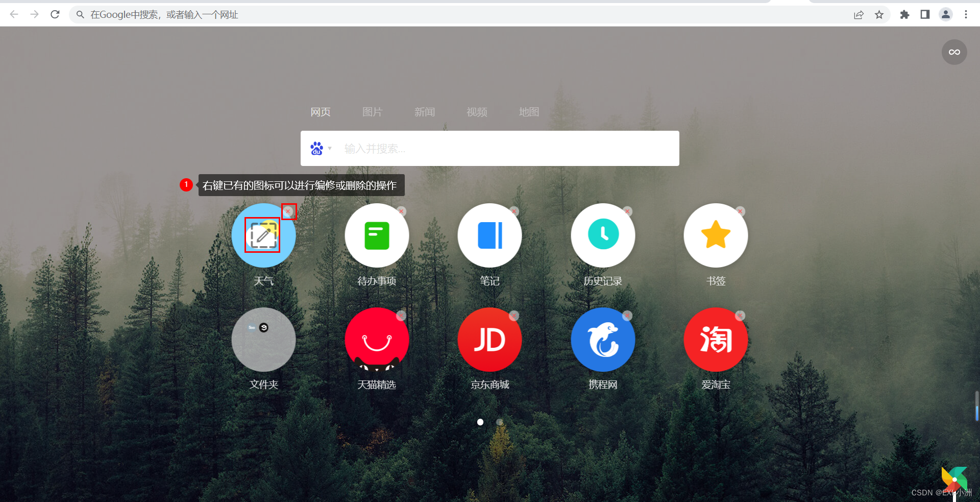Switch to the 新闻 search tab

click(x=425, y=112)
